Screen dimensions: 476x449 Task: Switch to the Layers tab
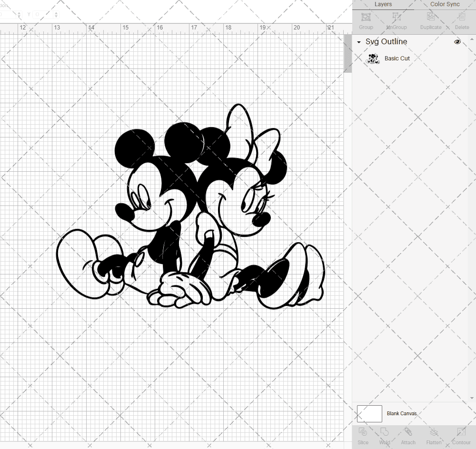pos(383,4)
